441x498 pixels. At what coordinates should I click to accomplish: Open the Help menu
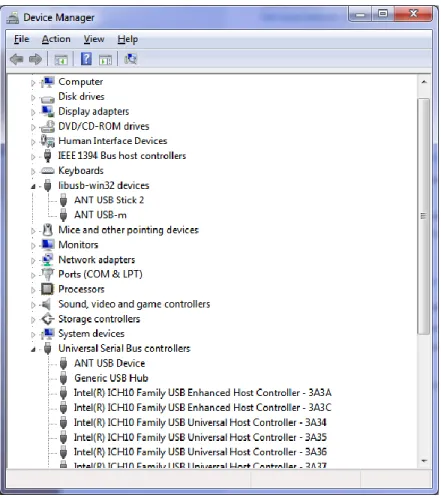(x=128, y=39)
